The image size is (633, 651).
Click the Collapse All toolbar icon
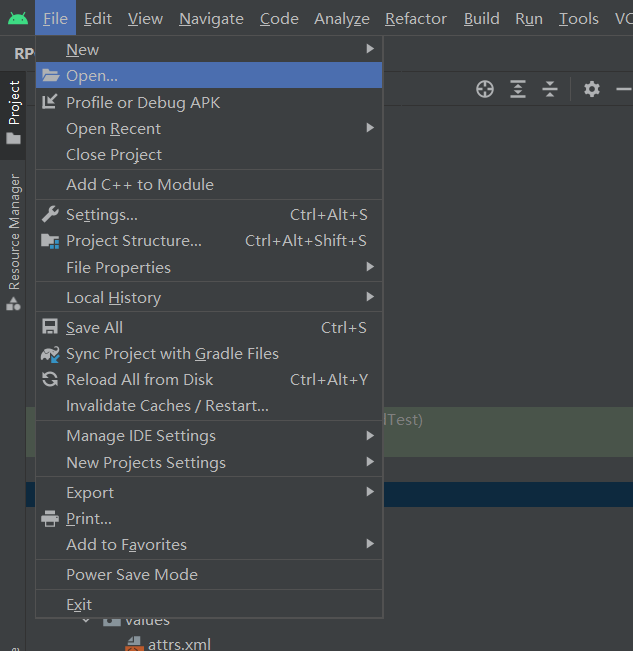coord(550,89)
